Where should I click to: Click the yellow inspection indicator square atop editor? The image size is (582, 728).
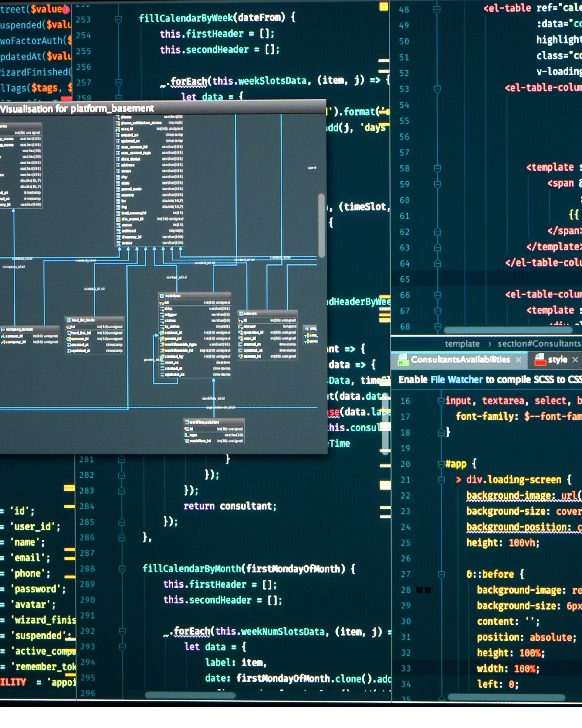tap(384, 7)
